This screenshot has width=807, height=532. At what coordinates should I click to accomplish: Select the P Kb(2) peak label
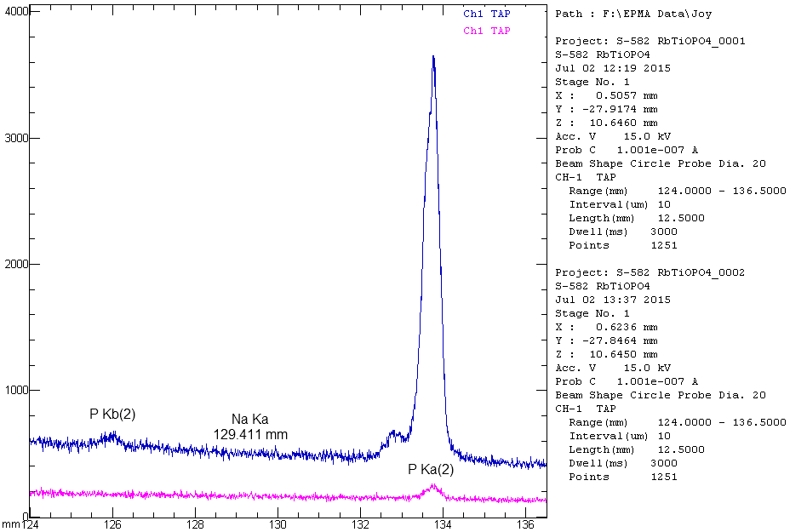point(112,415)
